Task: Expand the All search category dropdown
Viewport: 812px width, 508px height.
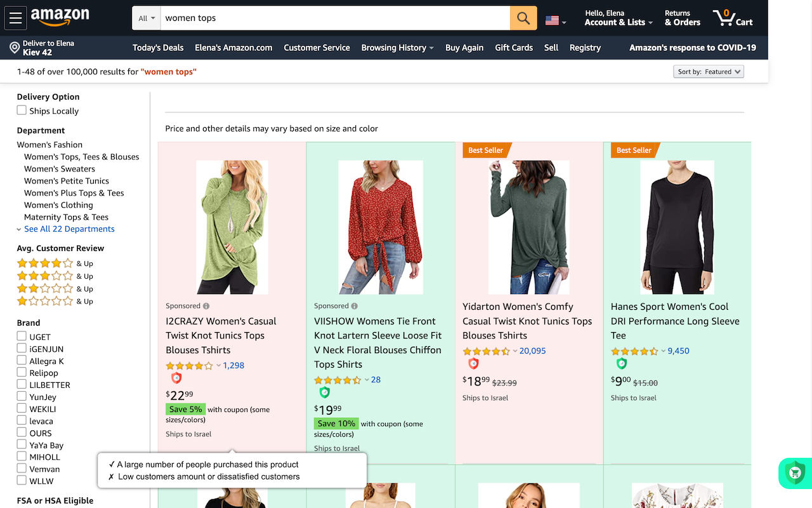Action: (147, 18)
